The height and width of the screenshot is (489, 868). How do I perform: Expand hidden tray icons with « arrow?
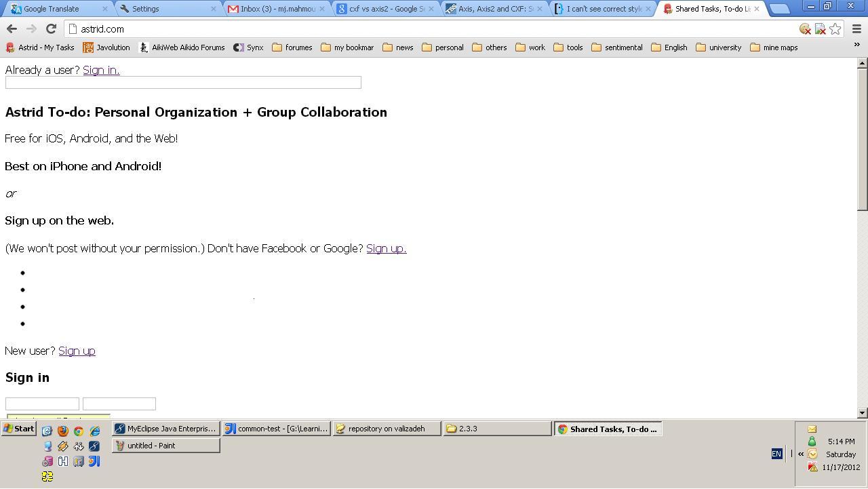point(801,454)
